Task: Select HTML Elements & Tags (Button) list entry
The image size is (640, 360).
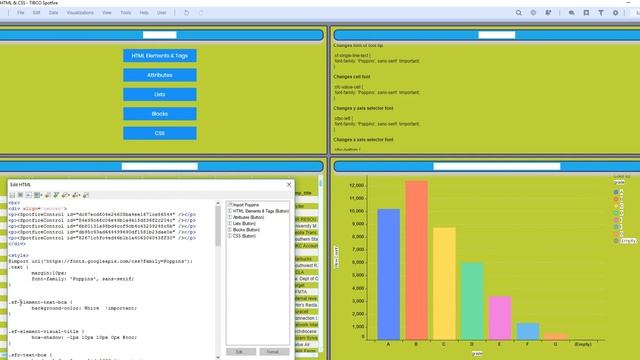Action: (258, 211)
